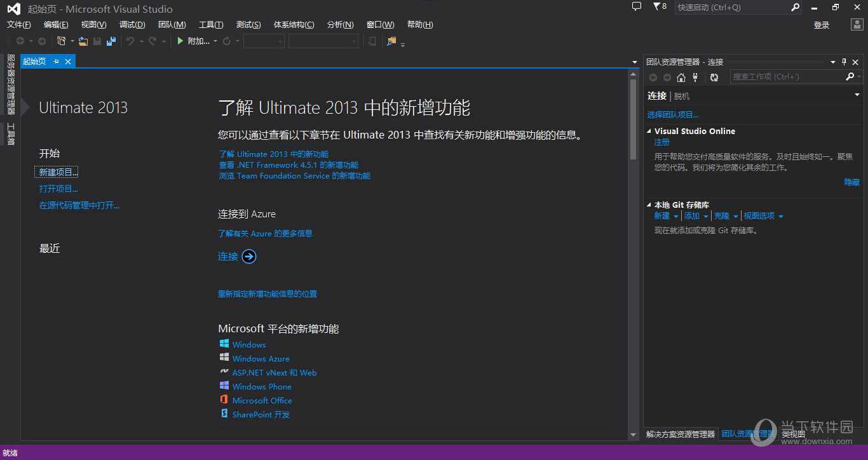The width and height of the screenshot is (868, 460).
Task: Pin the 起始页 tab with pin icon
Action: point(56,61)
